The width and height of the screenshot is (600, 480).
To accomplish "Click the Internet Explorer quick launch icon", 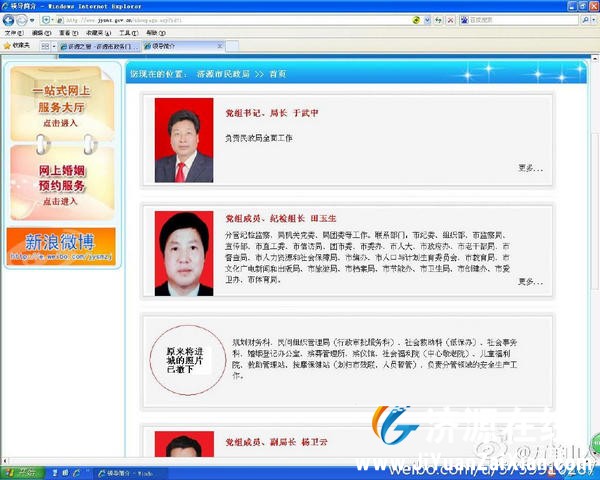I will click(76, 473).
